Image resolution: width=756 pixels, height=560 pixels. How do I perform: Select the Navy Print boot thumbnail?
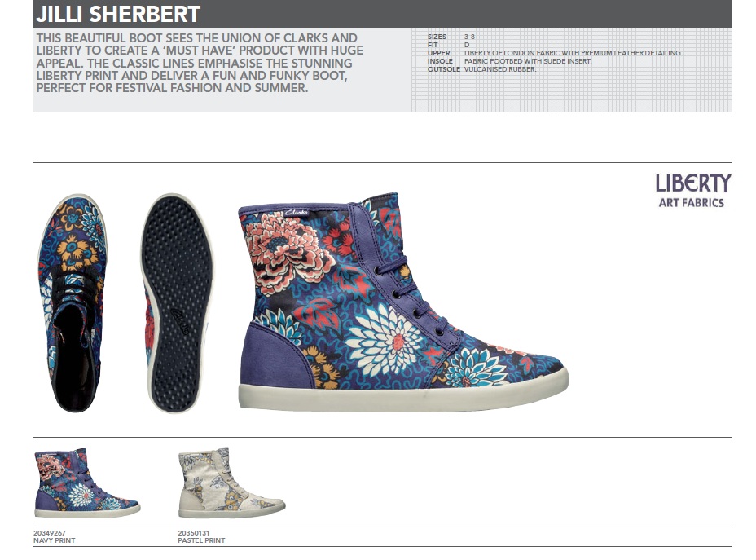(87, 483)
